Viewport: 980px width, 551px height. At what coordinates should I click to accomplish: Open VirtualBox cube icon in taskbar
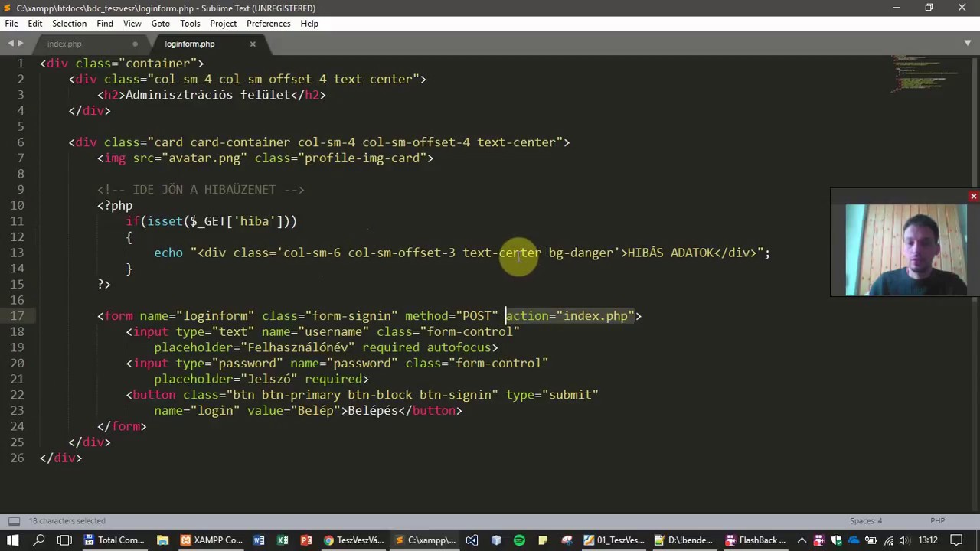click(496, 540)
